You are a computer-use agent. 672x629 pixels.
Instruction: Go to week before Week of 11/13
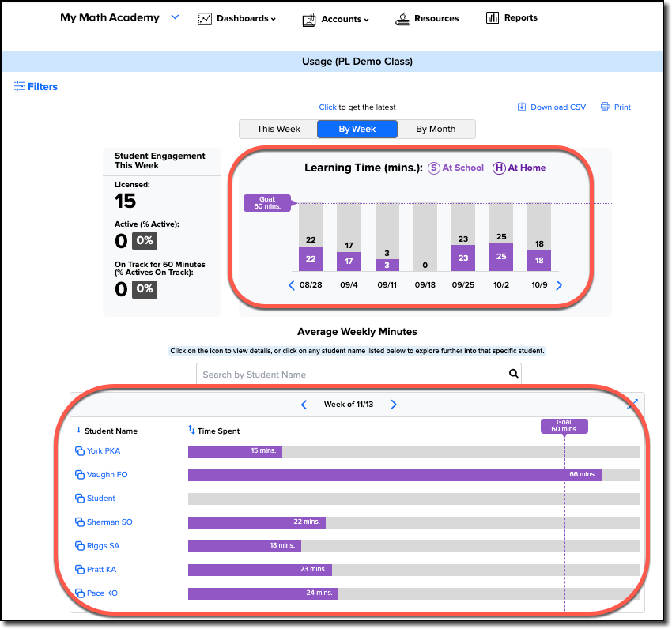(x=304, y=405)
